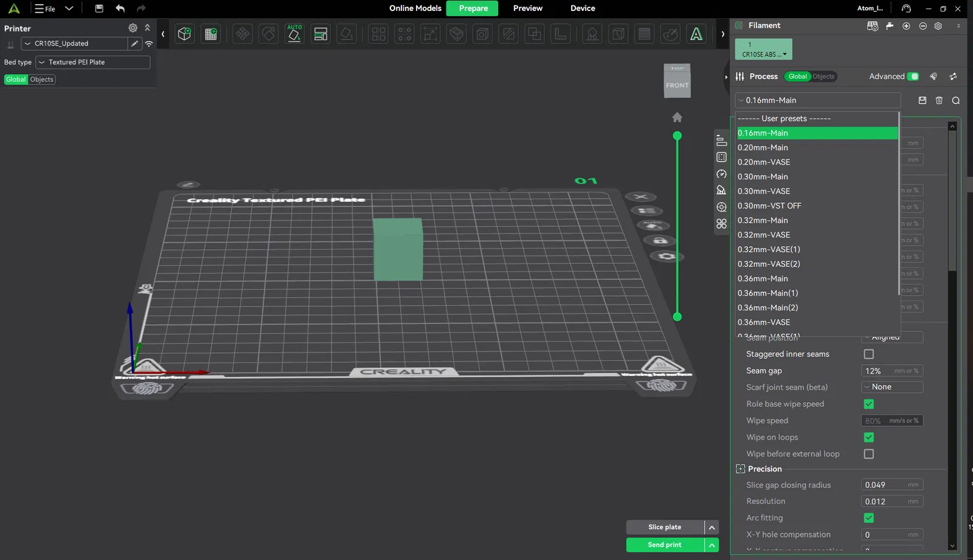Click the Home view icon in viewport
Viewport: 973px width, 560px height.
pyautogui.click(x=677, y=117)
